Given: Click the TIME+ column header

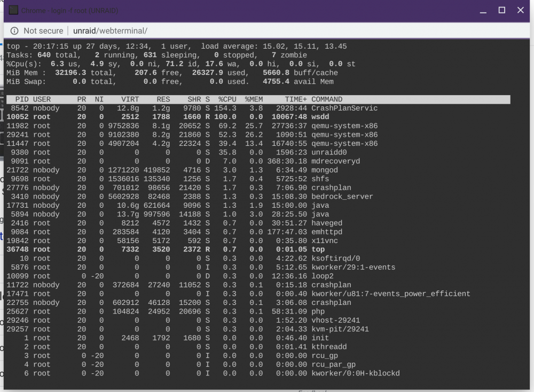Looking at the screenshot, I should coord(296,99).
